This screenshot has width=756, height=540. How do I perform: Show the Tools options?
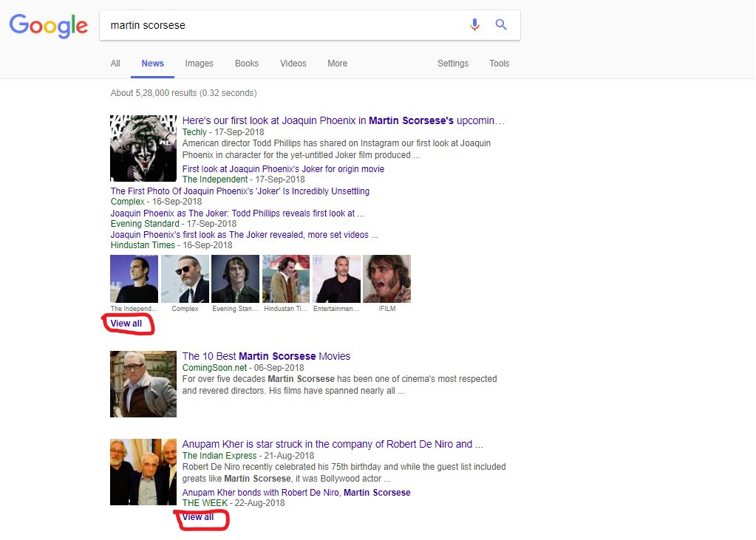coord(499,64)
